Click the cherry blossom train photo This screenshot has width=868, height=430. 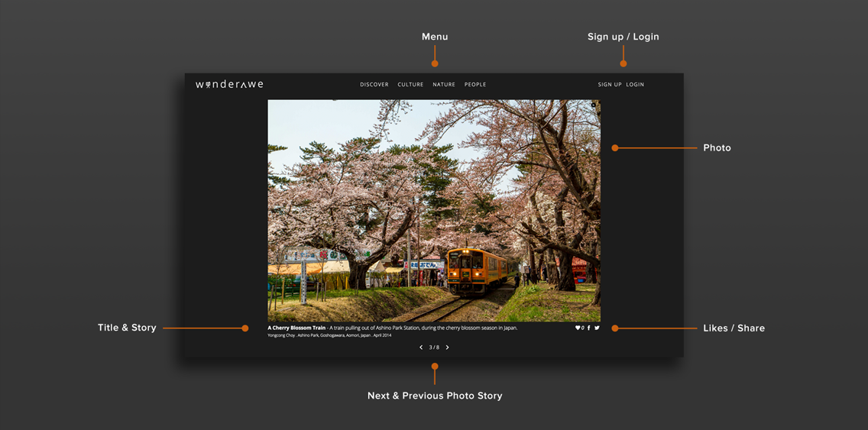point(433,210)
